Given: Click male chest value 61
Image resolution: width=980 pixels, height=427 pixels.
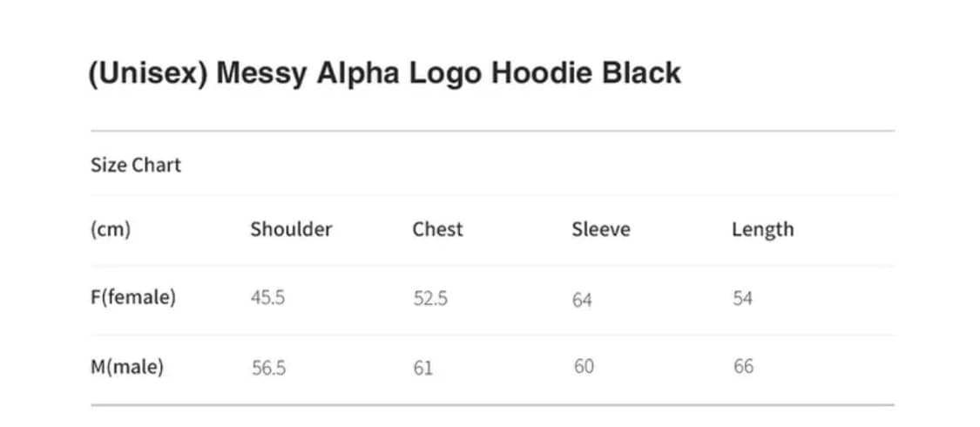Looking at the screenshot, I should click(x=422, y=369).
